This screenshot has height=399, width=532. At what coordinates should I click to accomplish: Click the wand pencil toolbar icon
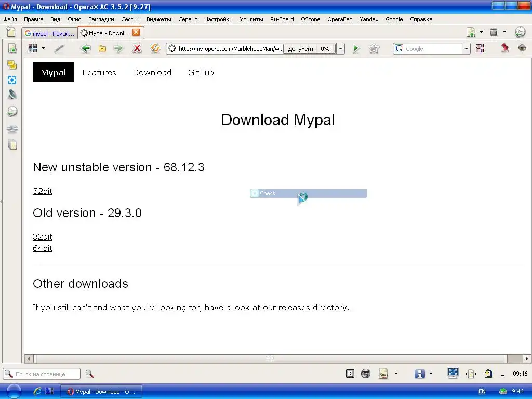[59, 48]
